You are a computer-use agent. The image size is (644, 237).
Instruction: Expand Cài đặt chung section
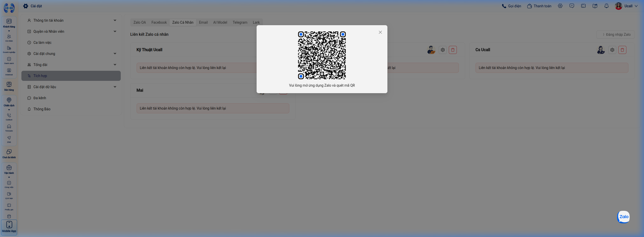tap(71, 54)
